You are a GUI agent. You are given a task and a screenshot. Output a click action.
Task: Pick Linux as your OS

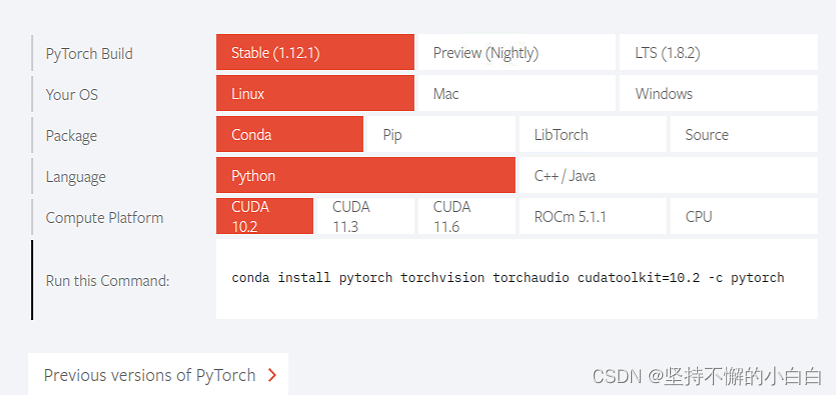[315, 93]
